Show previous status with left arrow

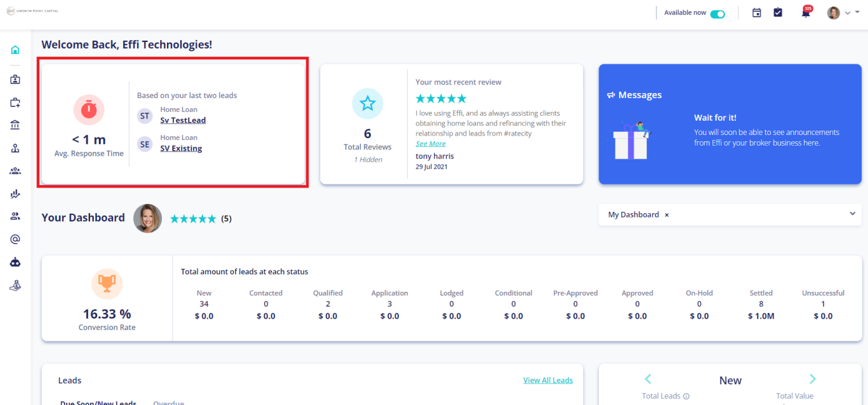click(648, 379)
